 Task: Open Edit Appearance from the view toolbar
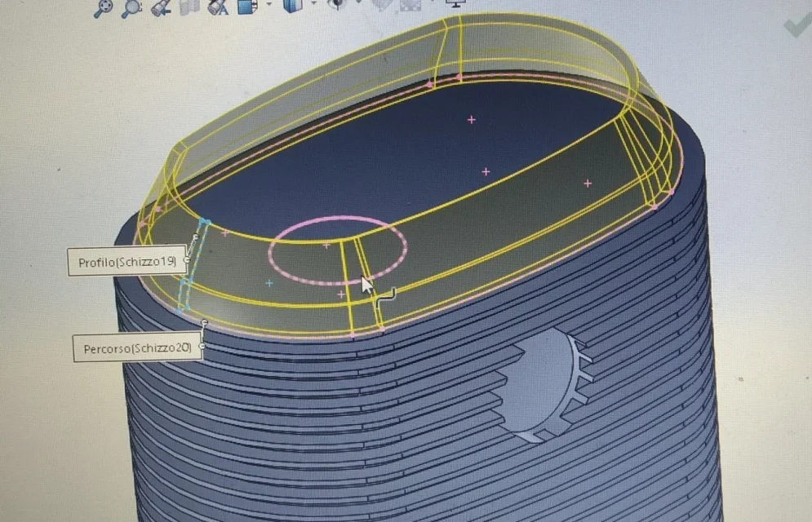click(383, 5)
